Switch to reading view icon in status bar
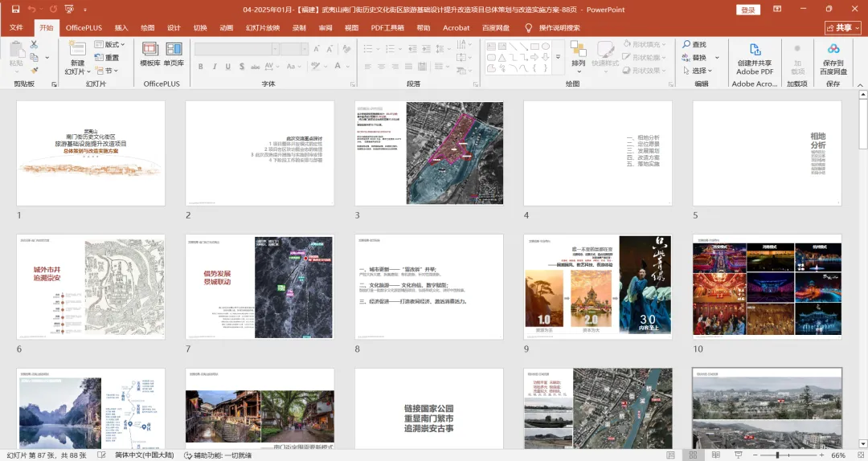 (x=716, y=455)
